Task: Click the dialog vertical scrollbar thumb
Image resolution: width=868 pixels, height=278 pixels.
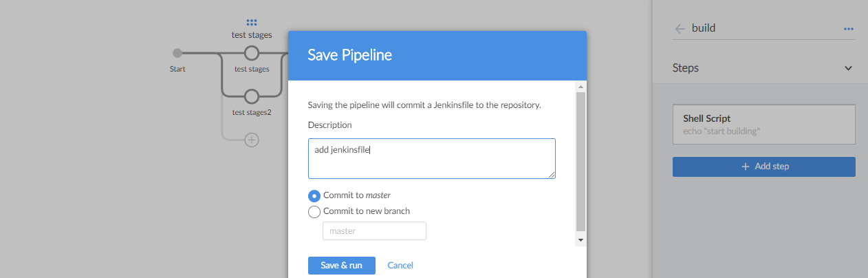Action: tap(581, 161)
